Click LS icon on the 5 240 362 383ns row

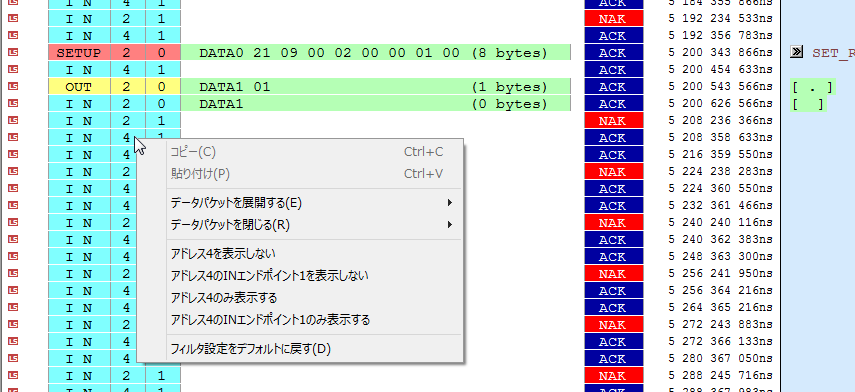tap(13, 239)
